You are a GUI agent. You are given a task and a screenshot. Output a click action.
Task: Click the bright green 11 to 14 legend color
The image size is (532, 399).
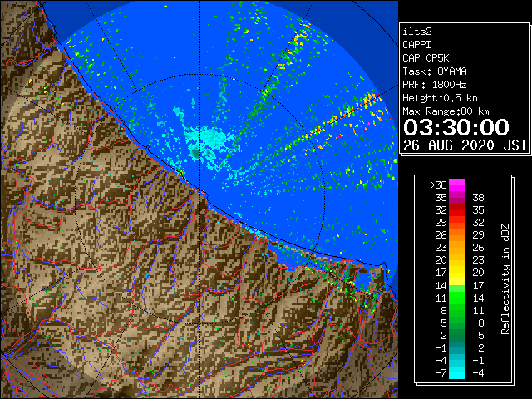(x=457, y=298)
